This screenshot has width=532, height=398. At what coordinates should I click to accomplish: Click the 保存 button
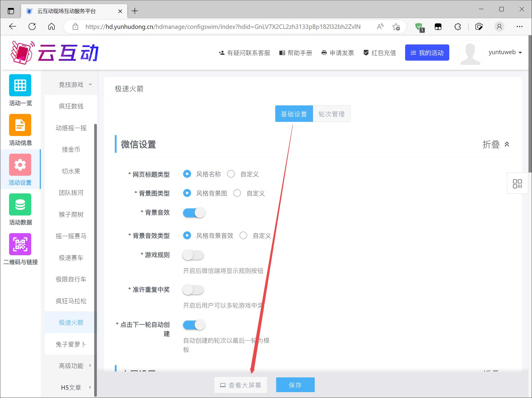[x=295, y=385]
